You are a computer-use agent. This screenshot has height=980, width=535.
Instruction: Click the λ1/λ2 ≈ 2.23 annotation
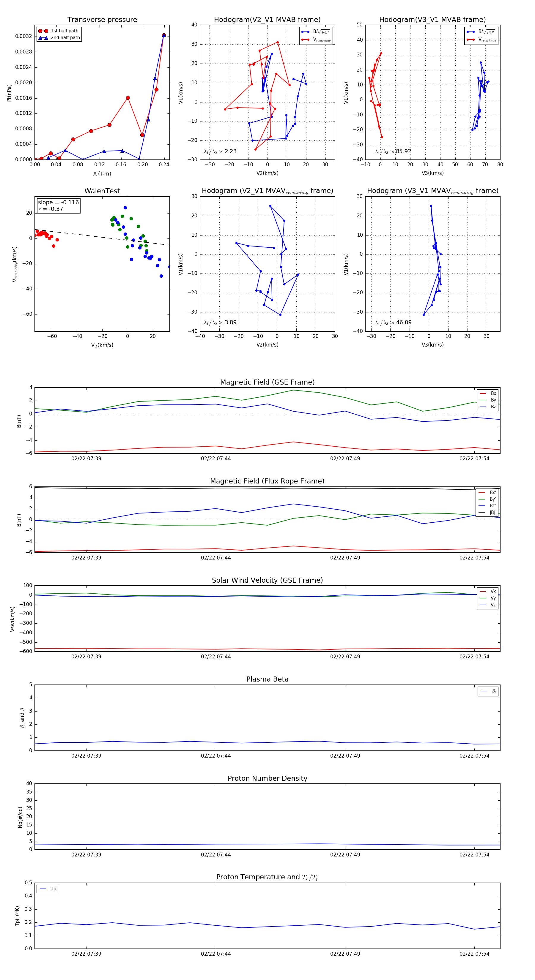tap(220, 151)
